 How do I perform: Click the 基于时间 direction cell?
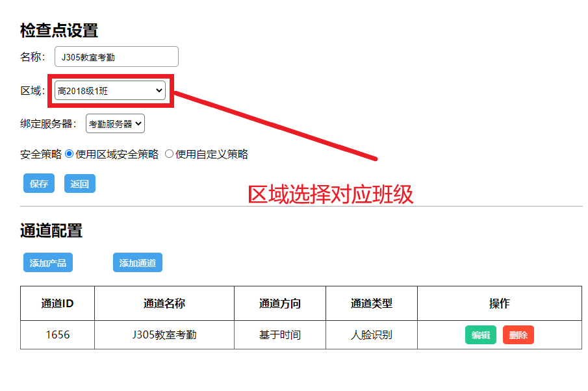280,335
